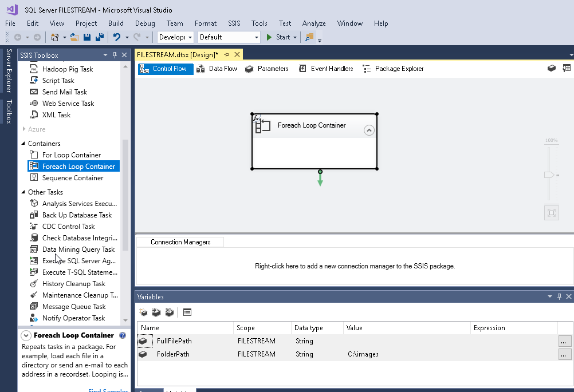Click the Fit View to Window icon

click(x=551, y=213)
